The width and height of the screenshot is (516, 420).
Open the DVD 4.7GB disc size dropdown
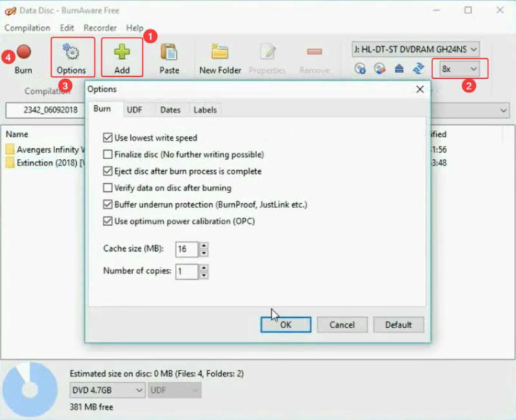point(107,390)
